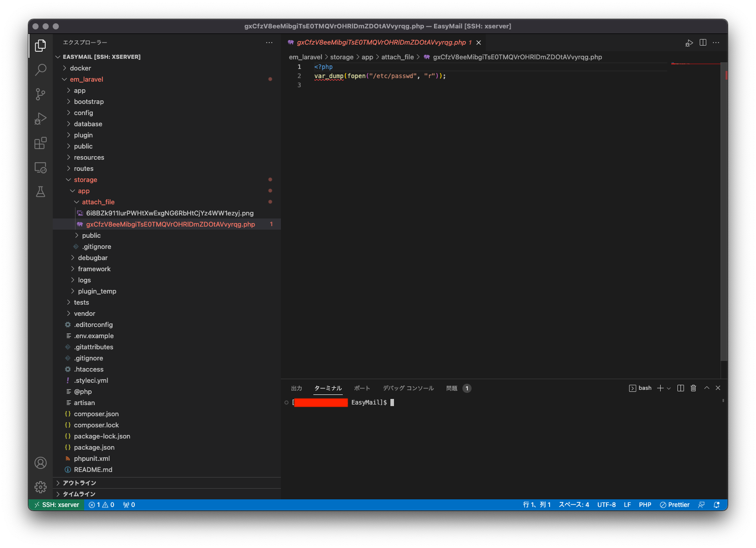Switch to the 出力 panel tab
756x548 pixels.
(x=297, y=388)
